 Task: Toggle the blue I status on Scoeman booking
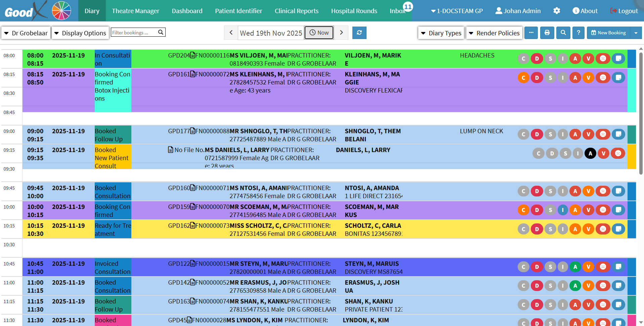[563, 210]
